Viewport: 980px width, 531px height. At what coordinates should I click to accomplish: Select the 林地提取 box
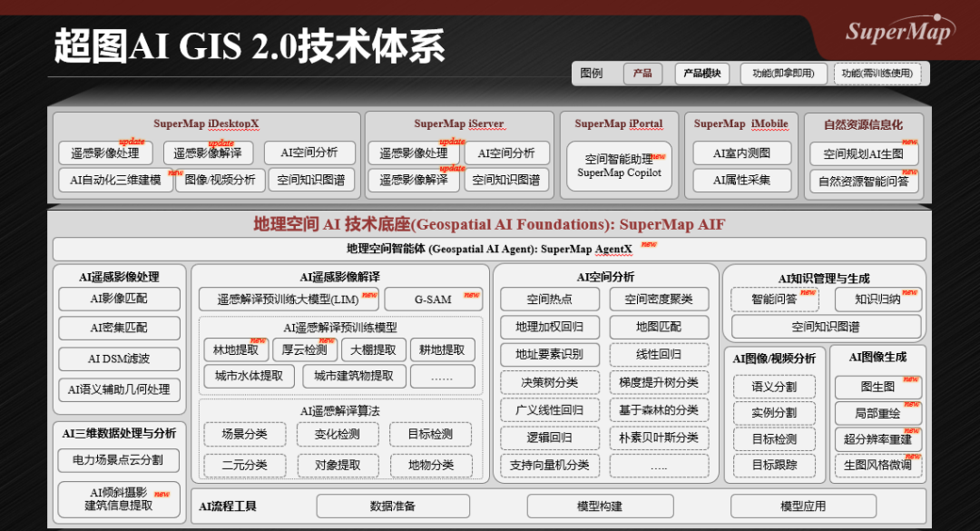[236, 350]
